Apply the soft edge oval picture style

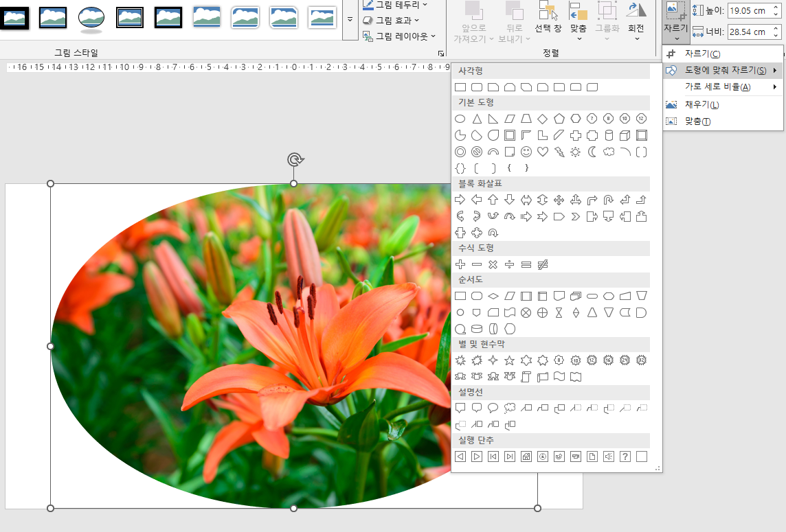point(91,18)
